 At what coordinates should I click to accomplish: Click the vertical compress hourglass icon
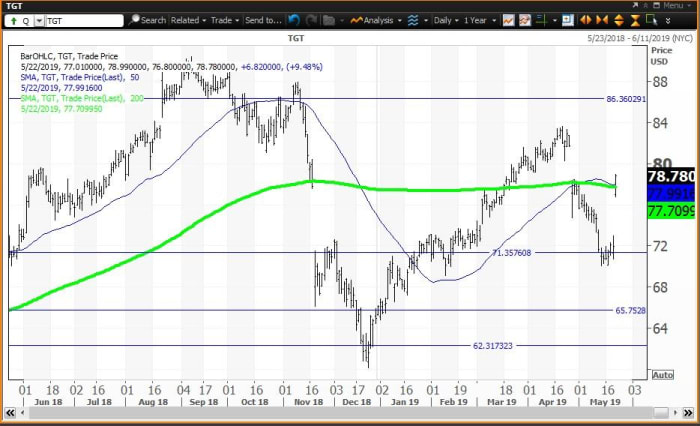pyautogui.click(x=635, y=20)
